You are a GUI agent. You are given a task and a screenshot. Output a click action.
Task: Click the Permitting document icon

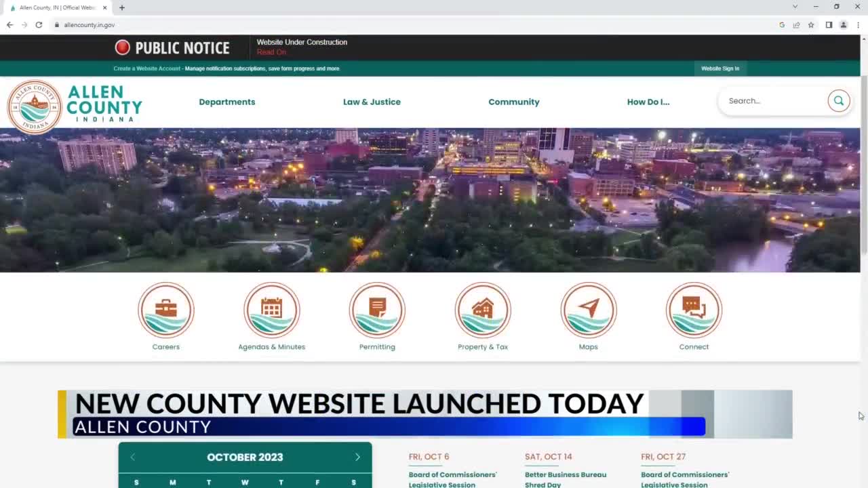[x=377, y=310]
